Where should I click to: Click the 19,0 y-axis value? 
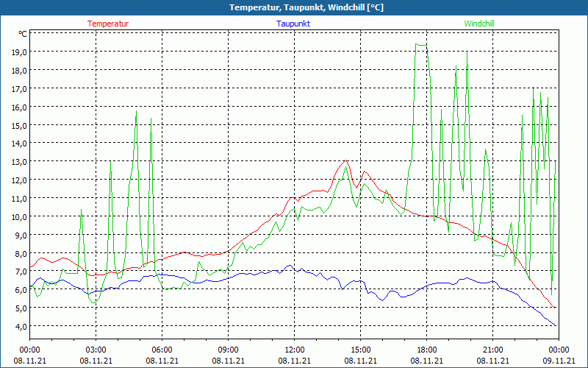click(x=19, y=52)
